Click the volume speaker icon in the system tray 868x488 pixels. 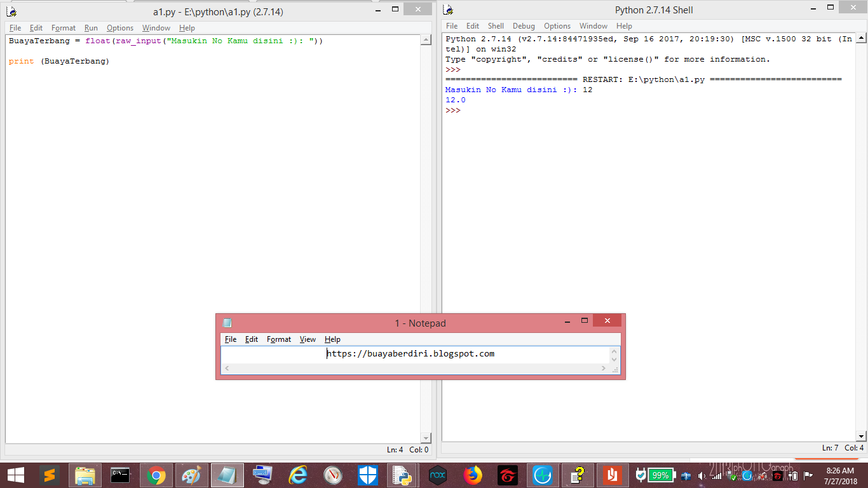coord(702,475)
